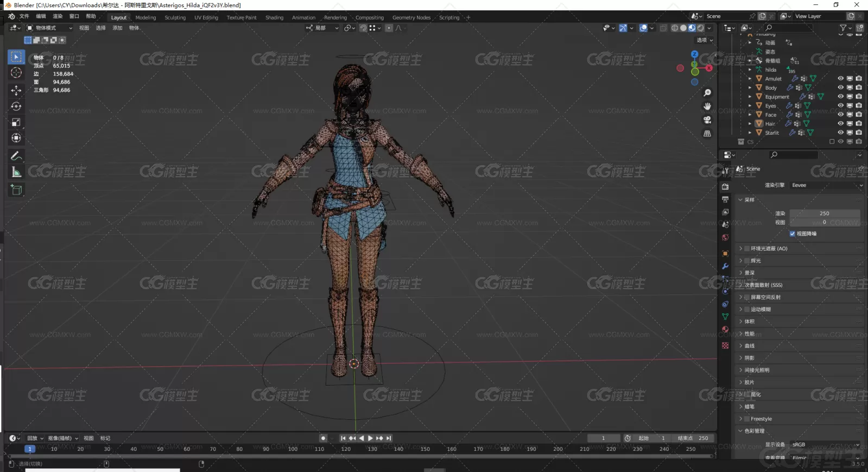868x472 pixels.
Task: Choose the Move tool
Action: click(x=16, y=90)
